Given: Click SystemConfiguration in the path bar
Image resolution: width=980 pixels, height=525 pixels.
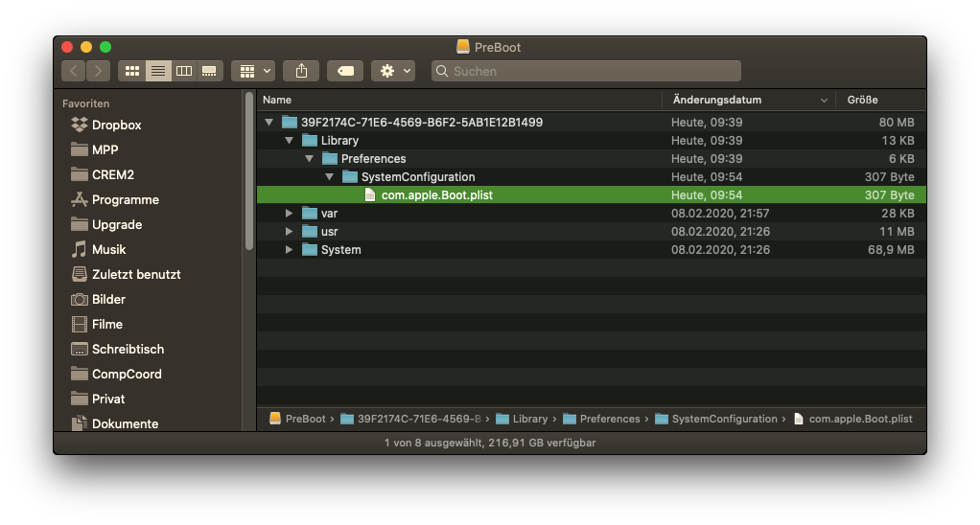Looking at the screenshot, I should (x=716, y=419).
